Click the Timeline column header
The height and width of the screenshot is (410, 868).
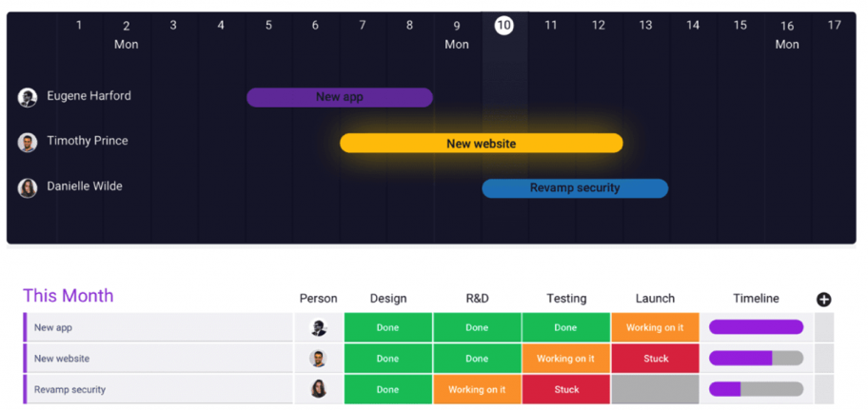point(757,299)
